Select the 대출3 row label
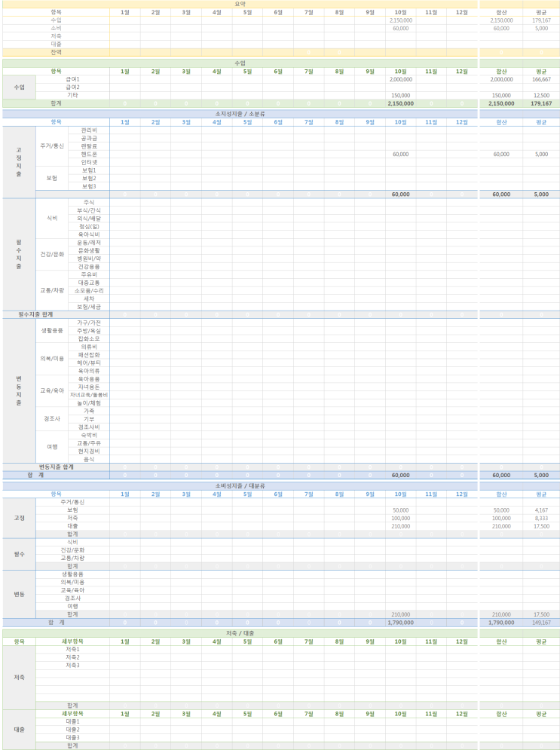 pos(72,738)
